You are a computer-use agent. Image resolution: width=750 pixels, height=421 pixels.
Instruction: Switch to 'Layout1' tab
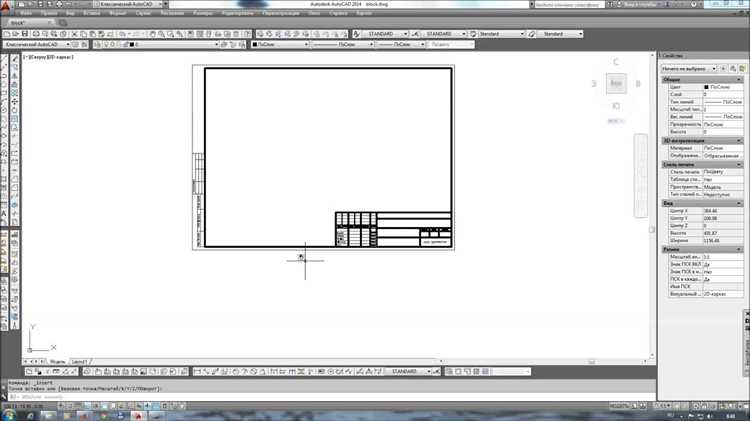79,362
